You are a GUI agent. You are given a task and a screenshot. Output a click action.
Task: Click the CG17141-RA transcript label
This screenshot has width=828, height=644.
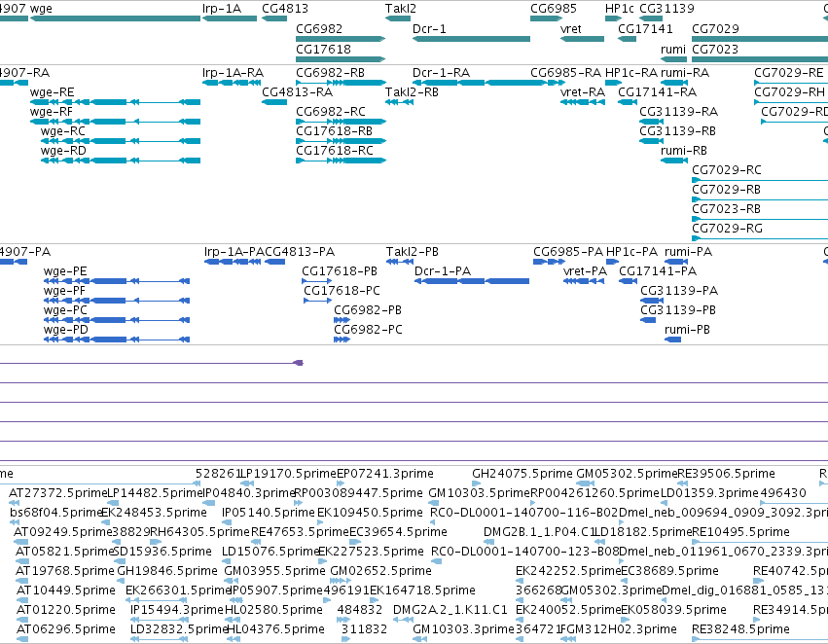[658, 91]
